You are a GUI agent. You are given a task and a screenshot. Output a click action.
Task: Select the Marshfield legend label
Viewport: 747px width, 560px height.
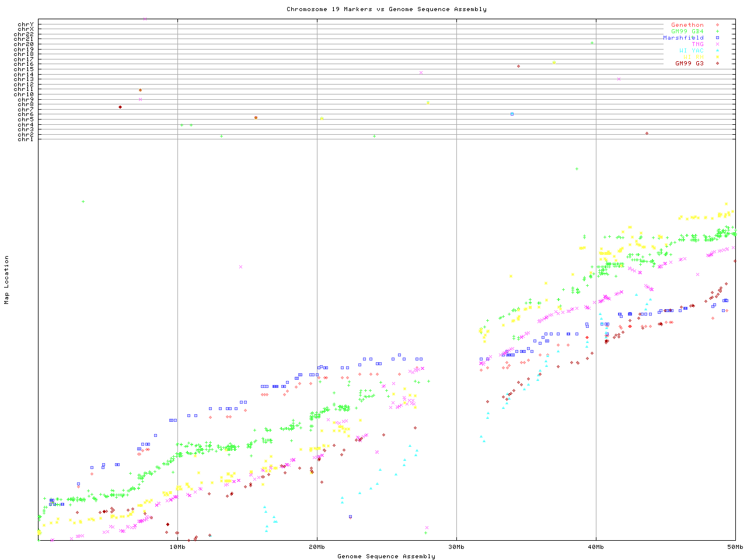pos(683,38)
